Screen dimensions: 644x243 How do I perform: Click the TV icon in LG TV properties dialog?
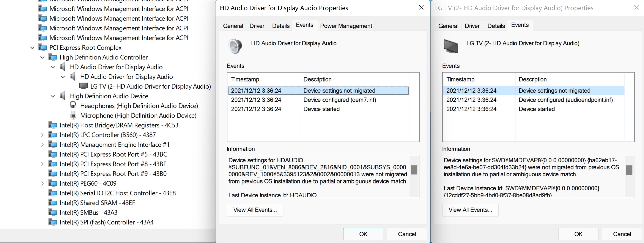[450, 46]
